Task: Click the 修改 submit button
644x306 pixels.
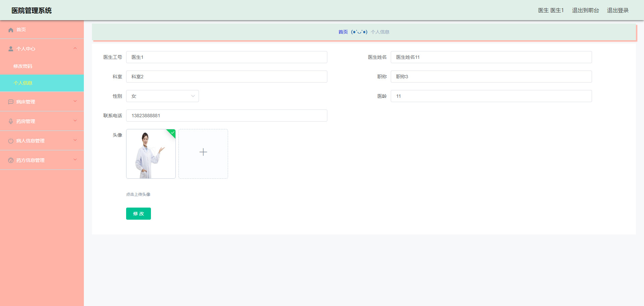Action: pyautogui.click(x=139, y=214)
